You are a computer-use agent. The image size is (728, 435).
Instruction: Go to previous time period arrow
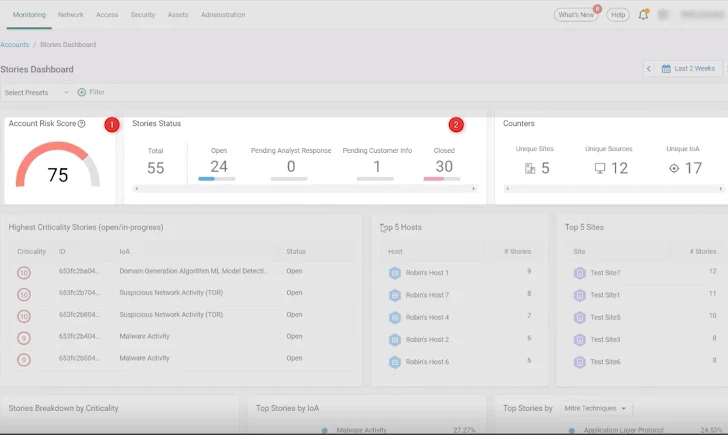[x=648, y=69]
